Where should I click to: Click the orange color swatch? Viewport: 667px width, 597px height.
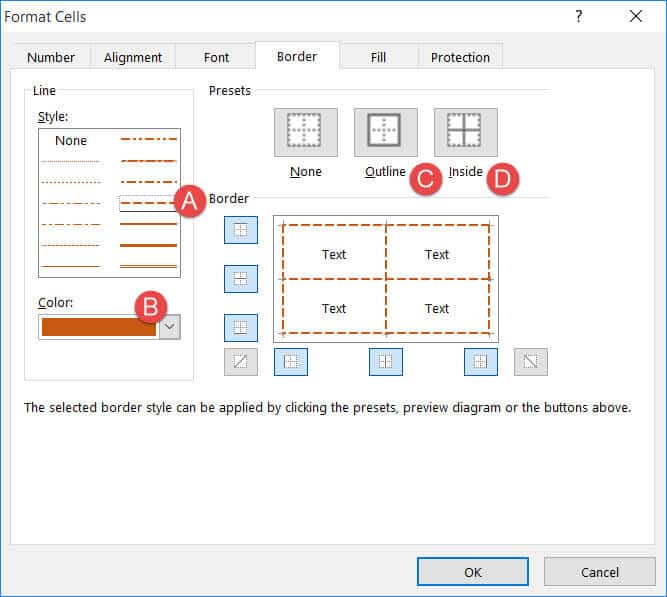pyautogui.click(x=99, y=327)
